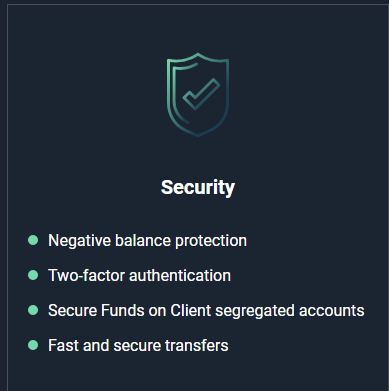The width and height of the screenshot is (389, 391).
Task: Click the word 'protection' in first bullet
Action: point(211,241)
